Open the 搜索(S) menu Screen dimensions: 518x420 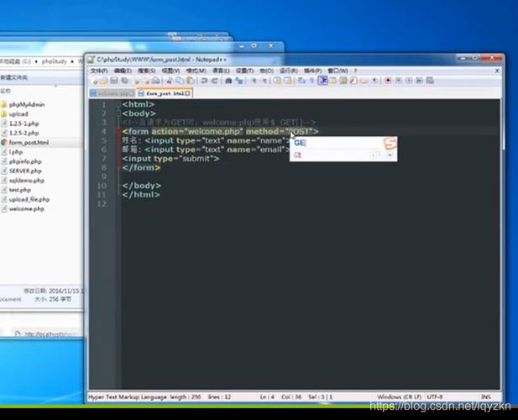coord(146,71)
